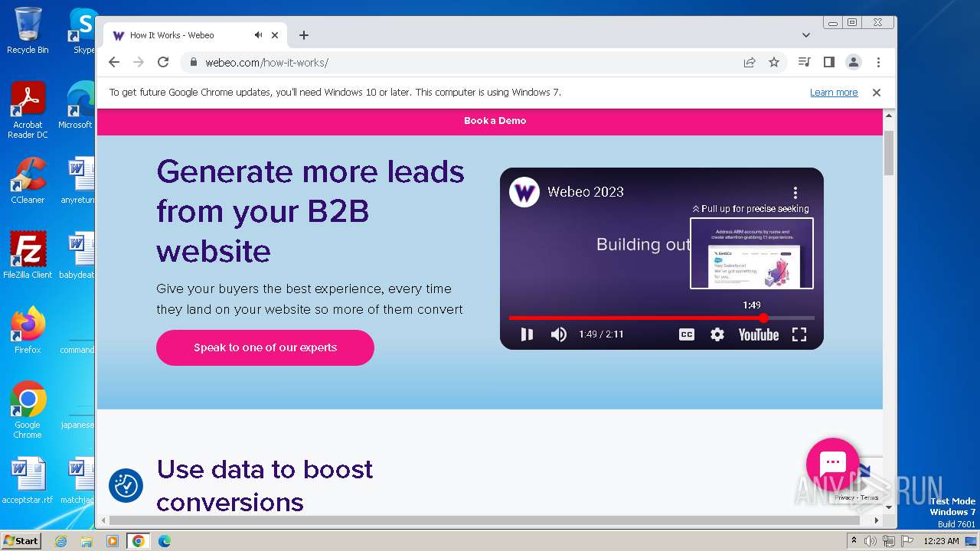This screenshot has height=551, width=980.
Task: Close the How It Works tab
Action: [275, 35]
